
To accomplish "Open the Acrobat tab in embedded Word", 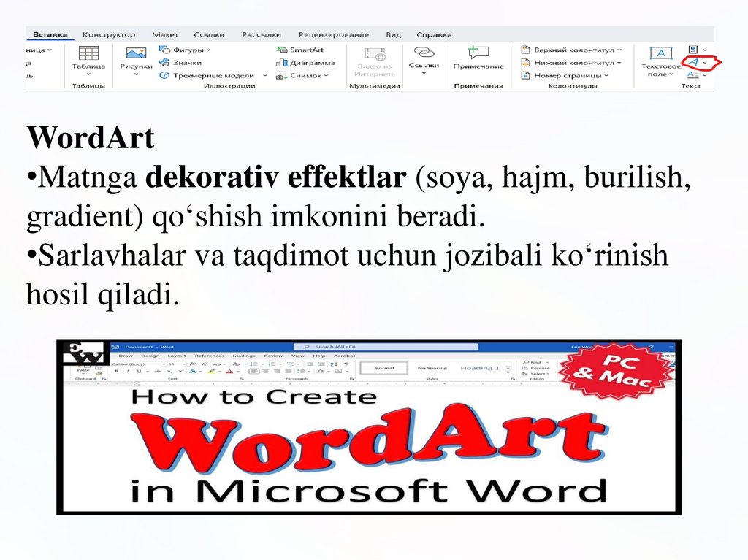I will (345, 356).
